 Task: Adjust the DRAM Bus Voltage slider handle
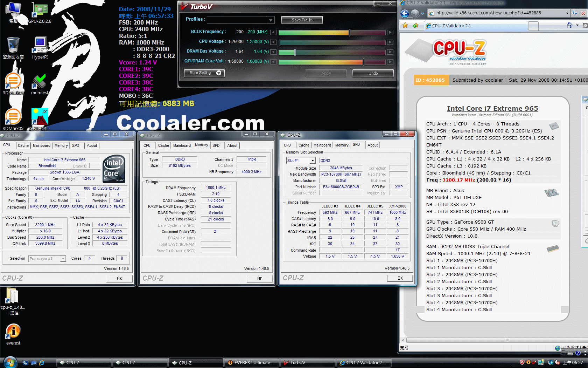(x=295, y=52)
